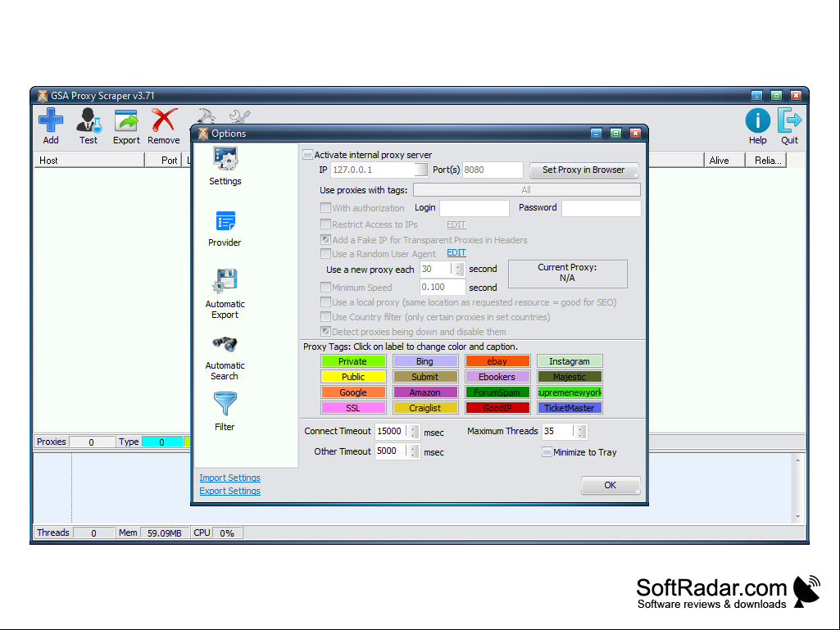Click the pink SSL tag label

click(x=353, y=408)
